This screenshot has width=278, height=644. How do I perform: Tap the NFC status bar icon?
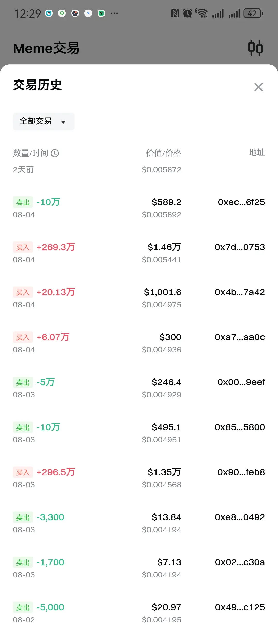[x=175, y=13]
